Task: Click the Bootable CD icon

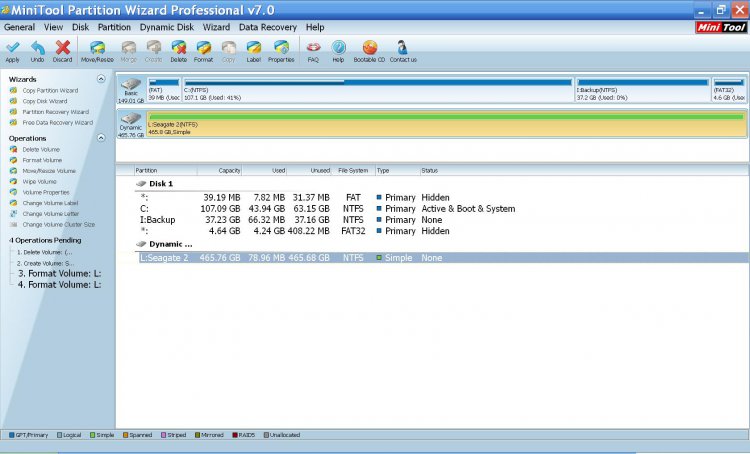Action: click(370, 50)
